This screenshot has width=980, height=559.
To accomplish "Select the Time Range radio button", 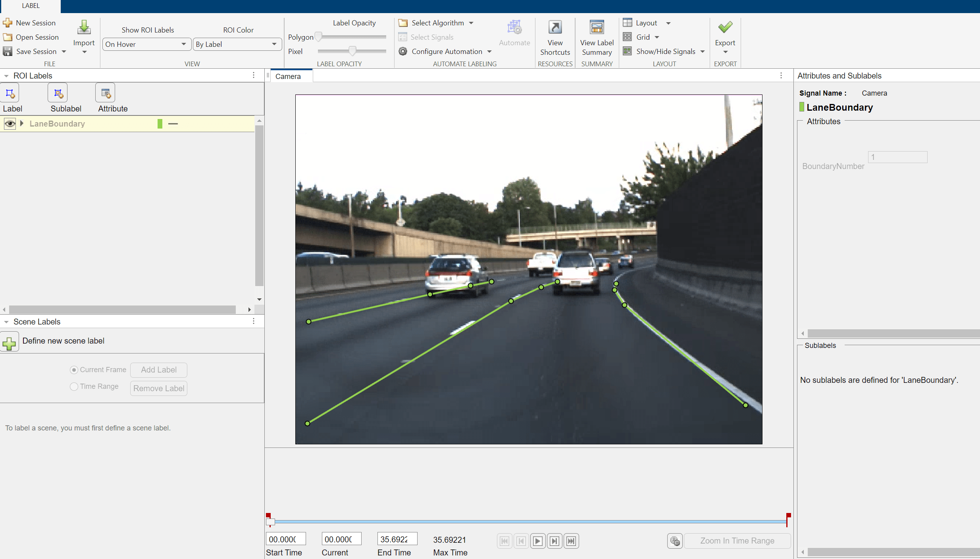I will (74, 386).
